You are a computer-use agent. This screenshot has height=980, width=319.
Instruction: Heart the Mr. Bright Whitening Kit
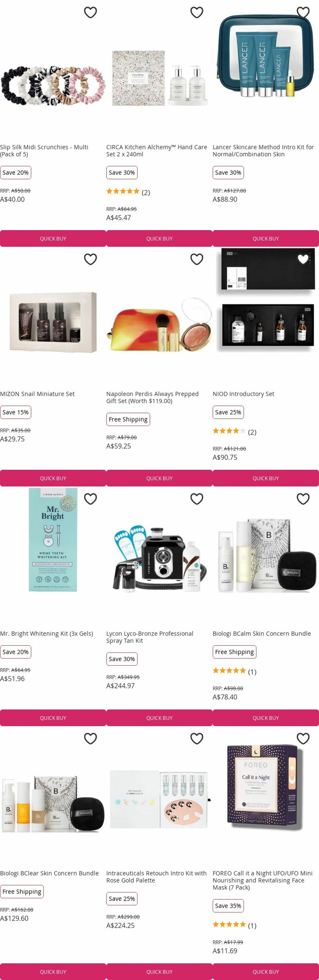click(x=90, y=499)
